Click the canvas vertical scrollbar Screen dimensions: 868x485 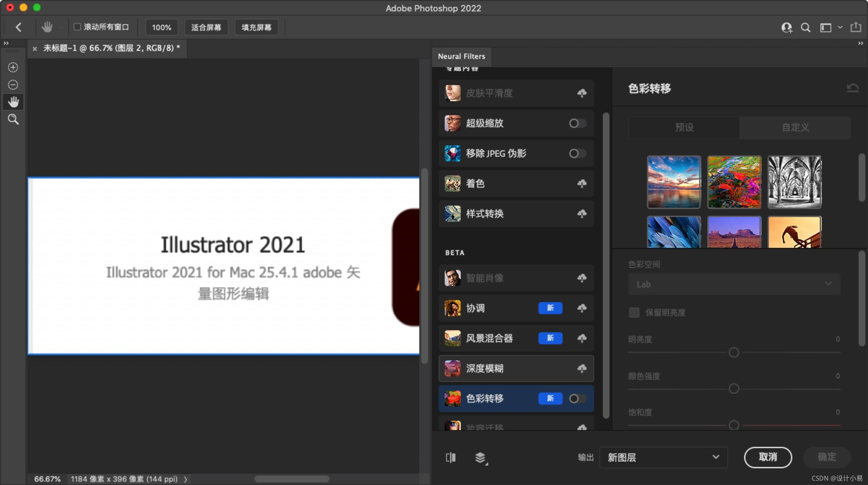425,266
